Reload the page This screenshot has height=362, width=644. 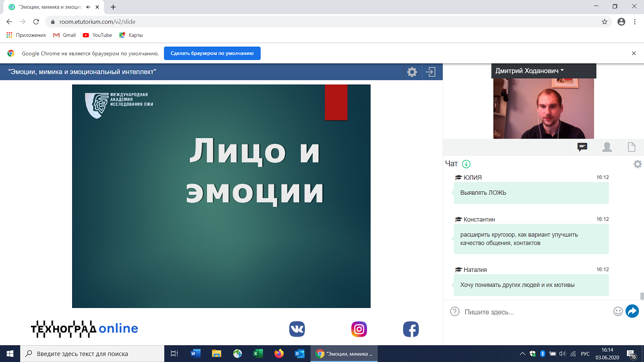36,21
